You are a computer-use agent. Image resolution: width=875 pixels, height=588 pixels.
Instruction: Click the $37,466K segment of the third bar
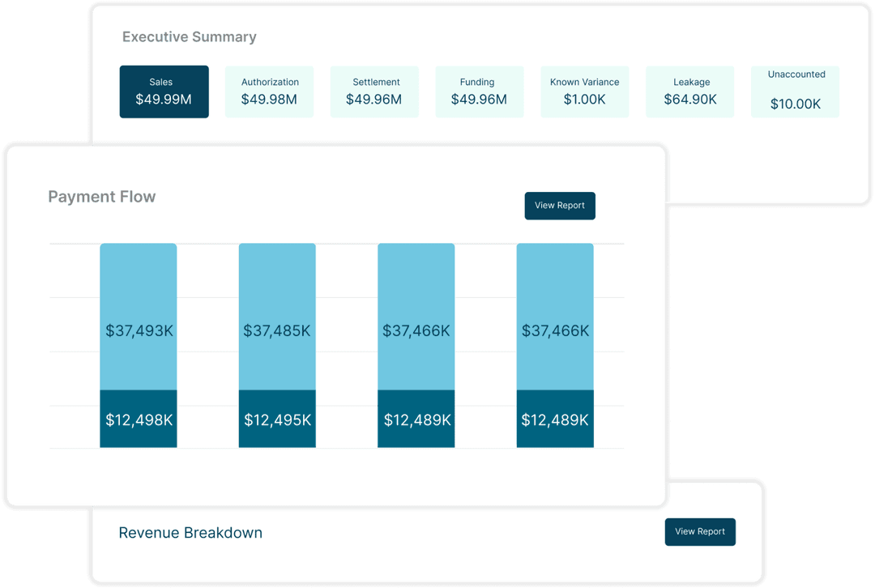click(x=416, y=317)
